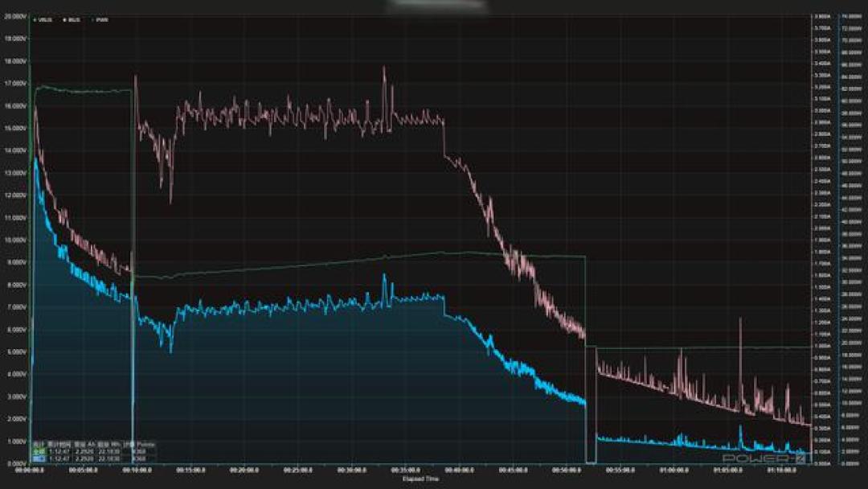Click the Elapsed Time axis label
The image size is (868, 489).
pos(420,479)
